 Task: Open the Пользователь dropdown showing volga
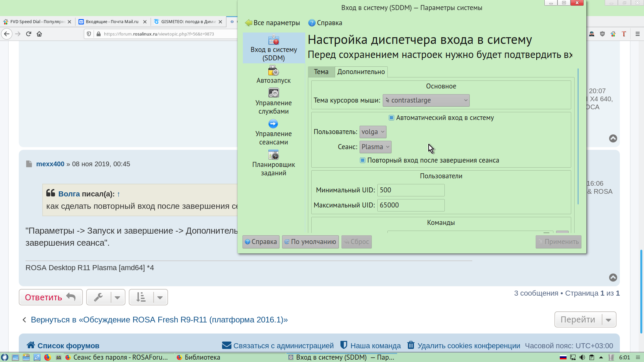click(373, 132)
